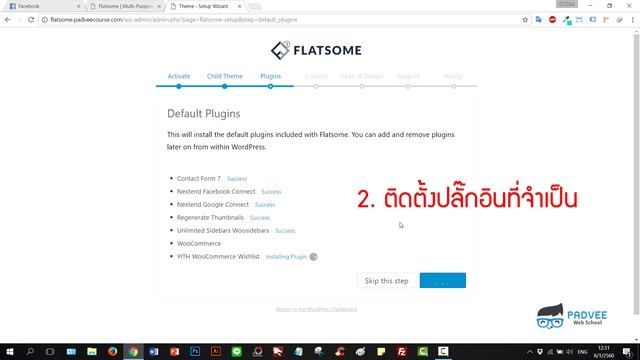Screen dimensions: 640x360
Task: Reload the page with refresh icon
Action: tap(31, 20)
